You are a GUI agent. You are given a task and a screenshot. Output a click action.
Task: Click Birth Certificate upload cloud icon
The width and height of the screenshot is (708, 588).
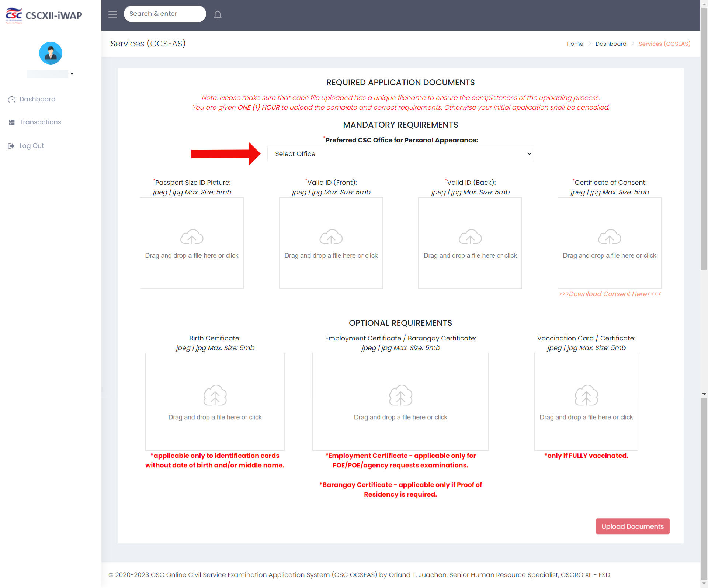[215, 395]
